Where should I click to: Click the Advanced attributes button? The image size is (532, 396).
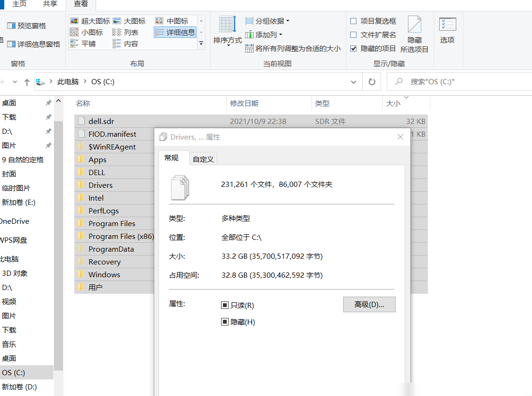(369, 305)
